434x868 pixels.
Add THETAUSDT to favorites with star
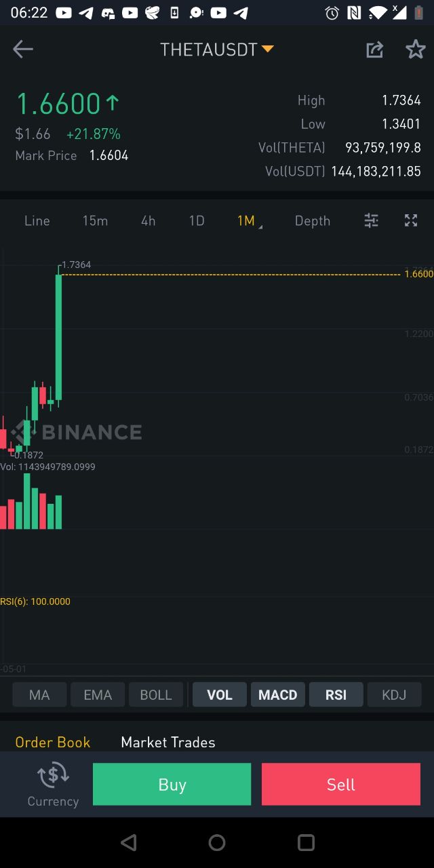point(415,49)
